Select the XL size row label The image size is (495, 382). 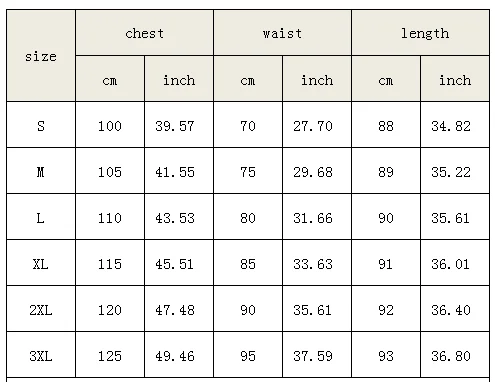pyautogui.click(x=41, y=263)
